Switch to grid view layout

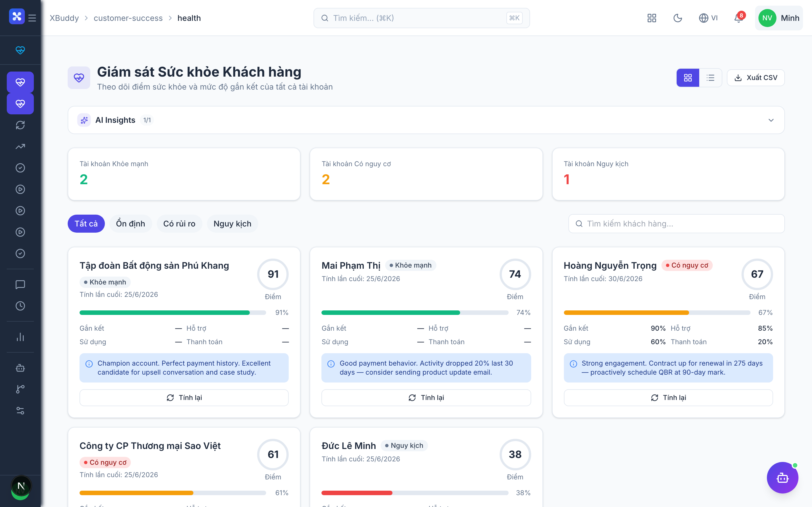point(688,78)
